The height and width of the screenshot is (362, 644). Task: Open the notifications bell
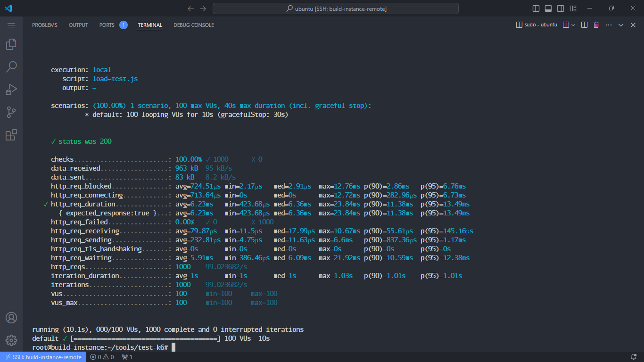click(634, 357)
